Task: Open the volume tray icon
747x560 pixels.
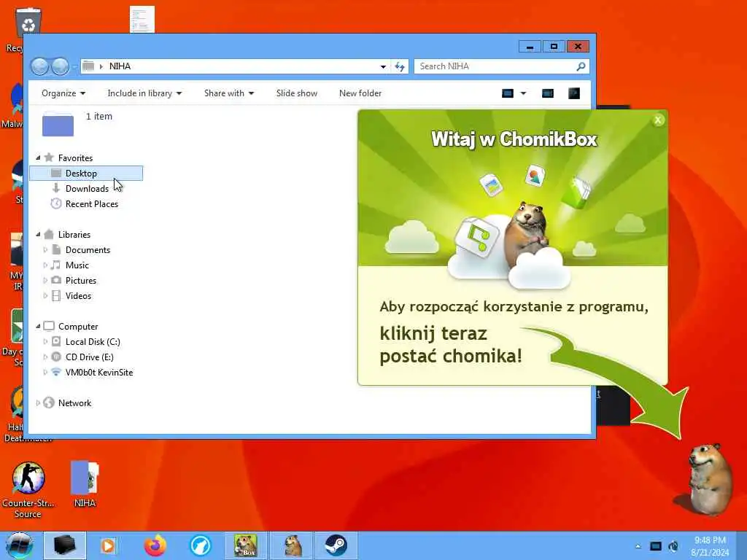Action: 673,546
